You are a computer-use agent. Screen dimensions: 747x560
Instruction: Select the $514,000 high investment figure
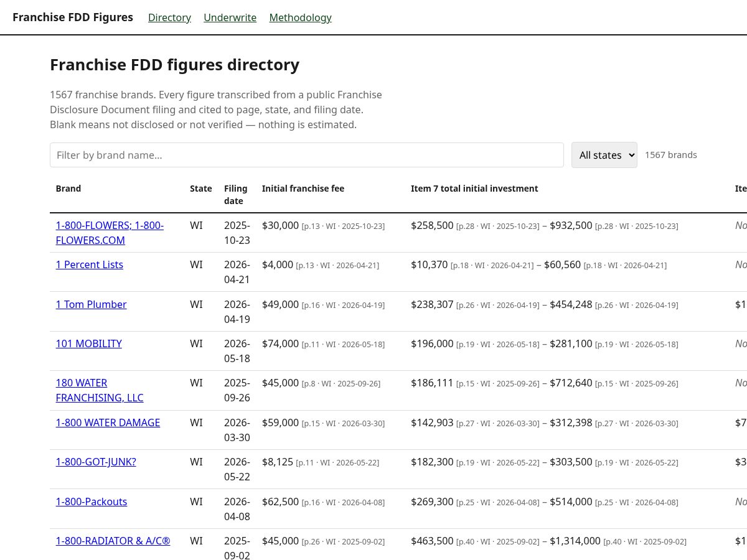571,502
